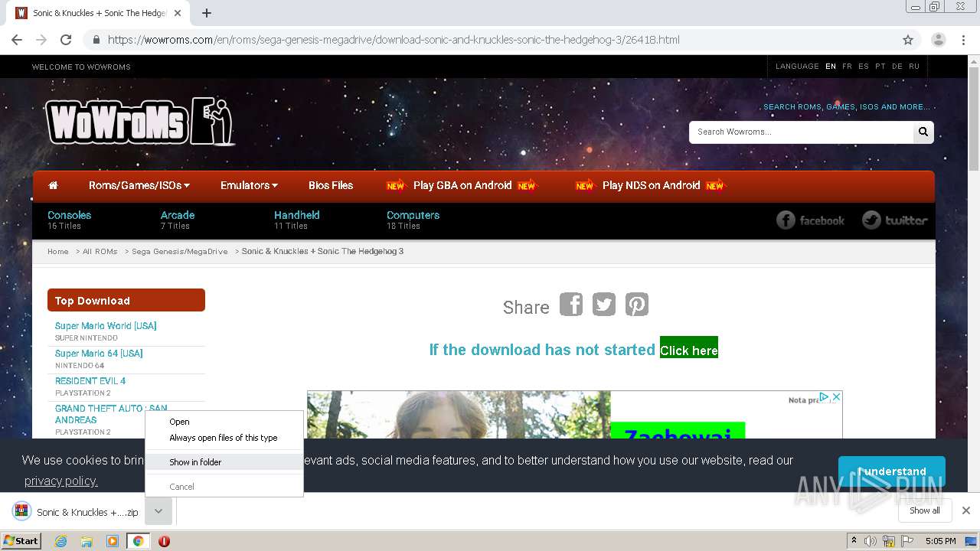The height and width of the screenshot is (551, 980).
Task: Share on Facebook icon
Action: 571,305
